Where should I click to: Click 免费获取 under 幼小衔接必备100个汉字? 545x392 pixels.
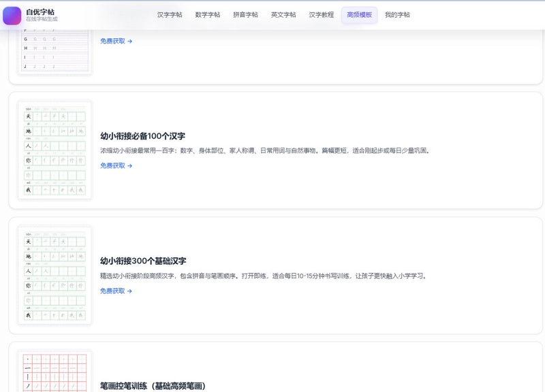116,165
